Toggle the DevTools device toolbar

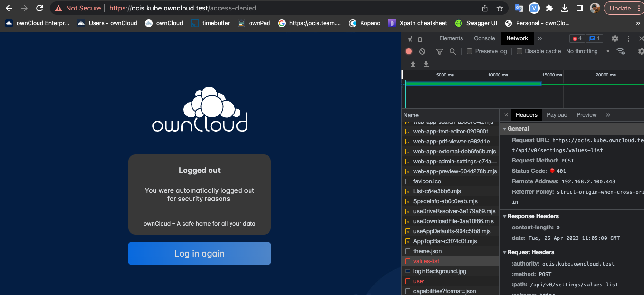(x=421, y=38)
